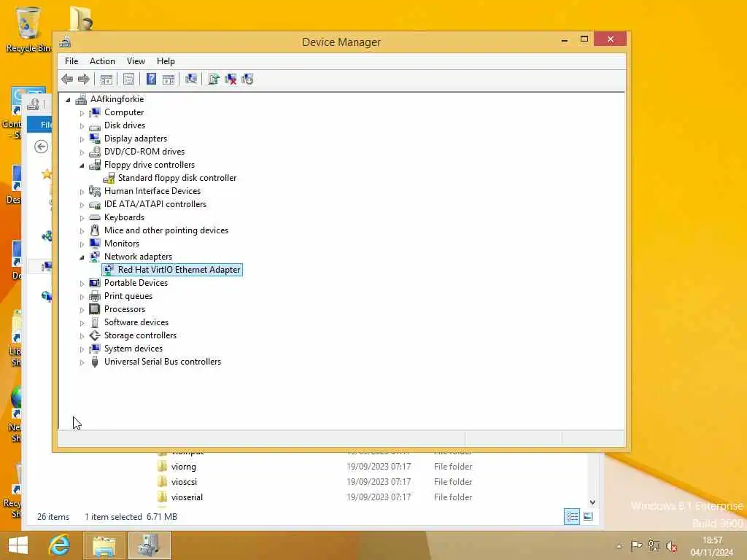This screenshot has width=747, height=560.
Task: Toggle the show/hide action pane icon
Action: pyautogui.click(x=169, y=79)
